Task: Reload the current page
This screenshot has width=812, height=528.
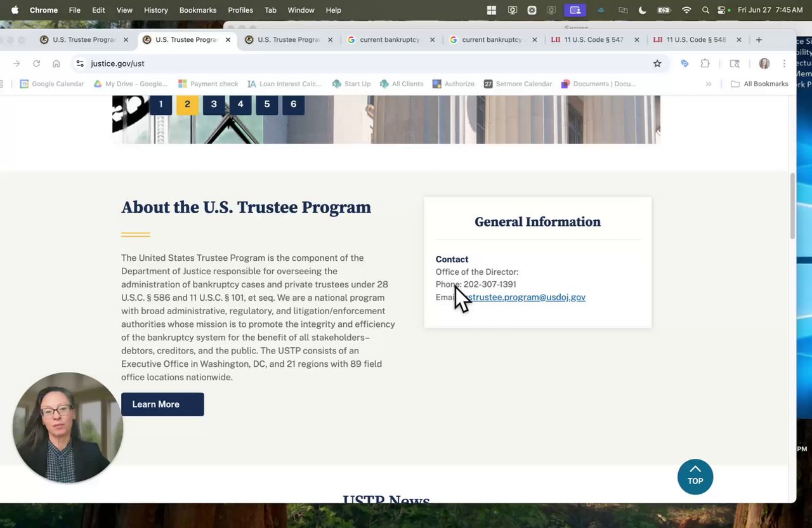Action: (x=36, y=63)
